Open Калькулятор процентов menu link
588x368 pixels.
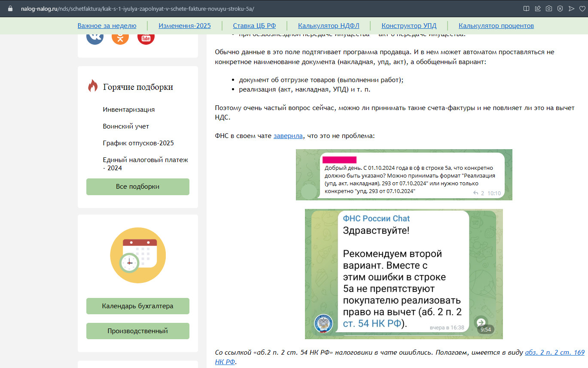coord(496,26)
